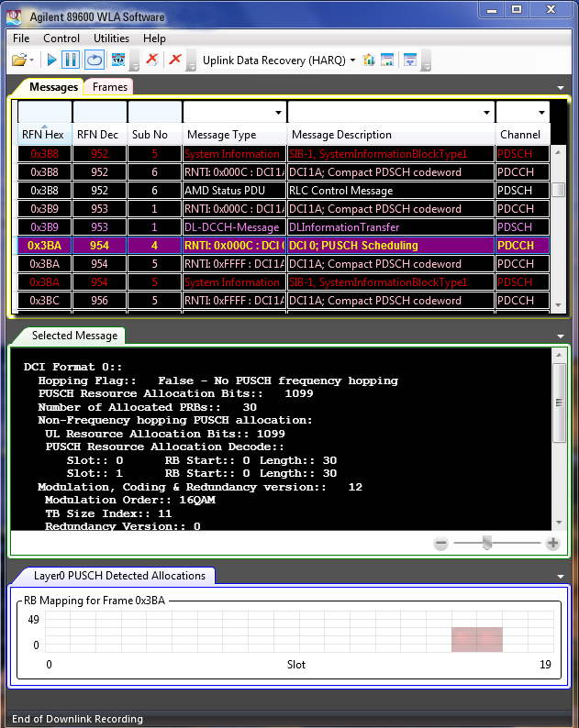Click the RFN Hex column header

coord(44,135)
